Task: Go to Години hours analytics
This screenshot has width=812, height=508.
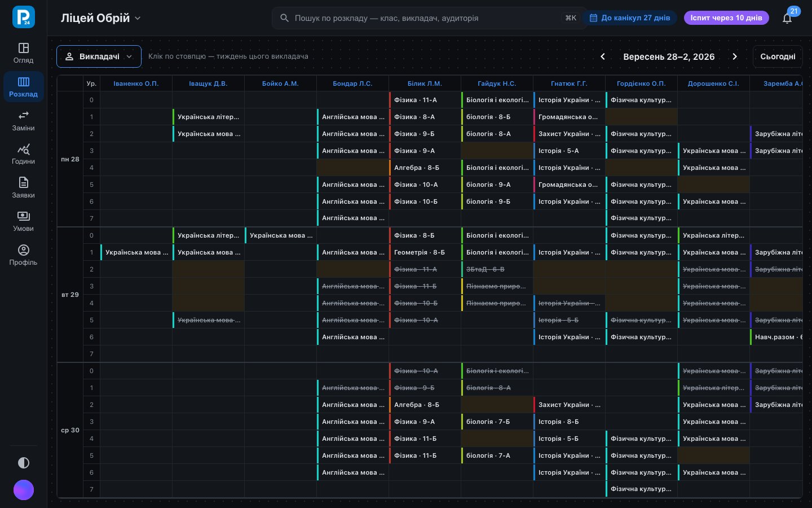Action: point(23,154)
